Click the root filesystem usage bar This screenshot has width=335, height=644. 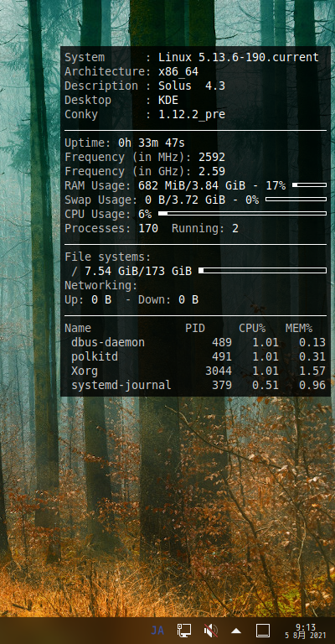point(262,270)
